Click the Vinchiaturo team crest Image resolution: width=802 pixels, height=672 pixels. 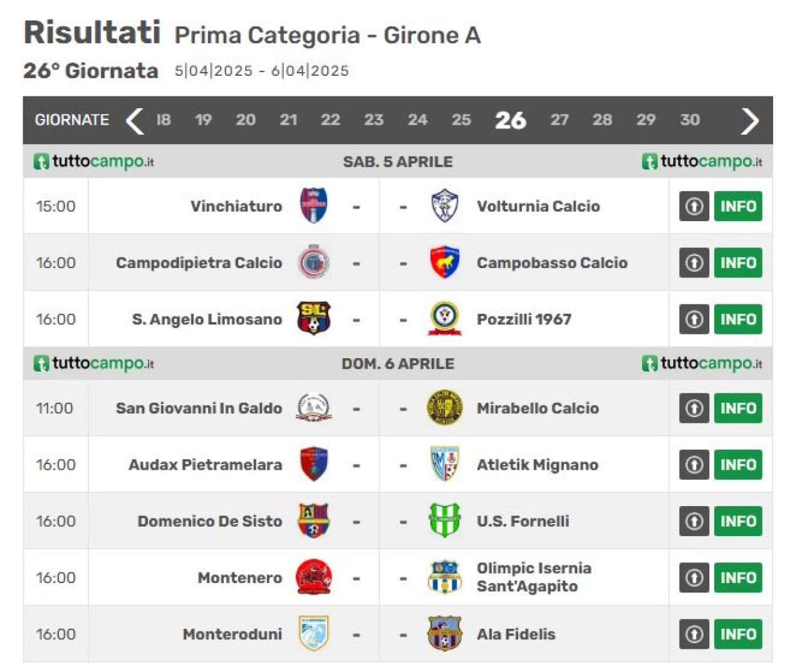(313, 205)
